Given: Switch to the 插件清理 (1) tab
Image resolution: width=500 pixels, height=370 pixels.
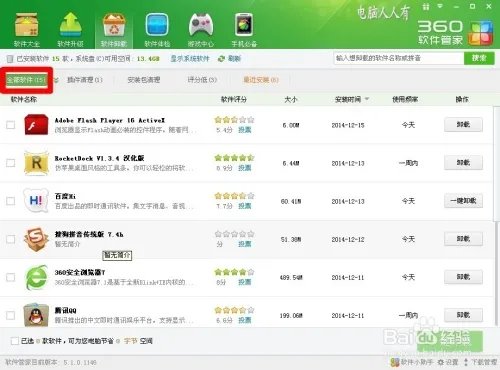Looking at the screenshot, I should 85,80.
